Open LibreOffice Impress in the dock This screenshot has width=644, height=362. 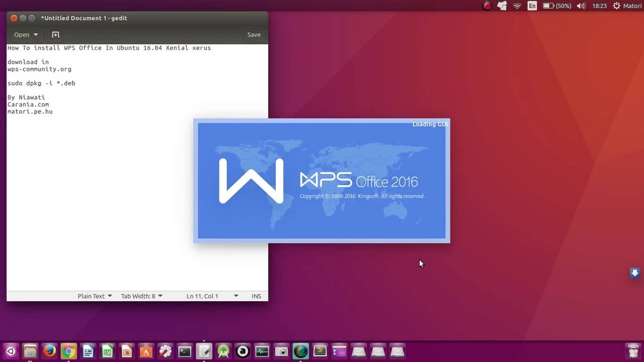pyautogui.click(x=126, y=351)
